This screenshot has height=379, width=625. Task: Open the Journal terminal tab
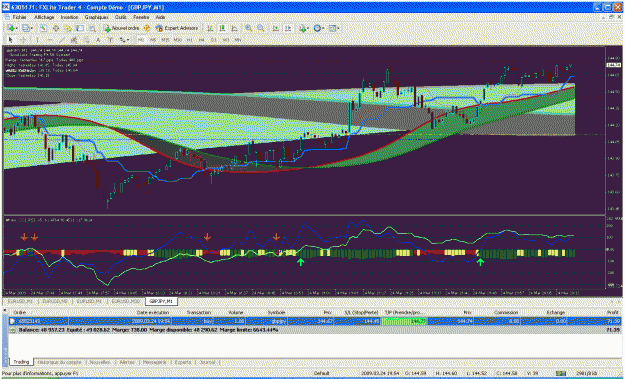tap(207, 362)
